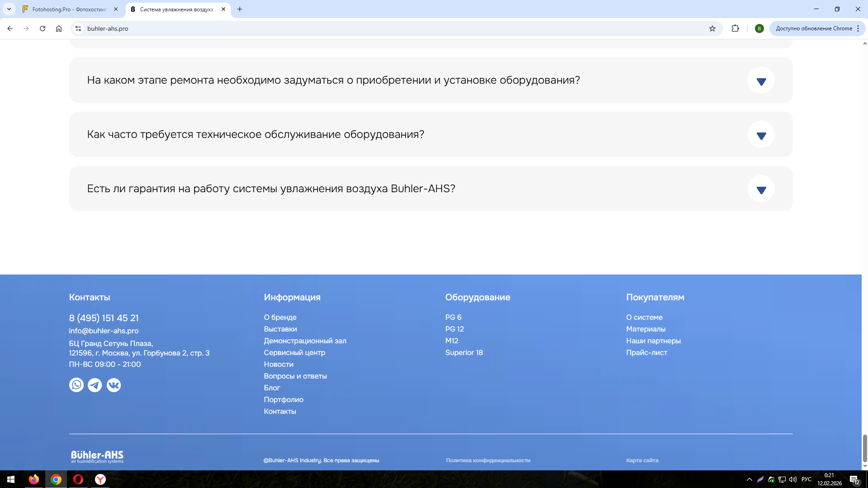Open Новости footer link

(279, 364)
